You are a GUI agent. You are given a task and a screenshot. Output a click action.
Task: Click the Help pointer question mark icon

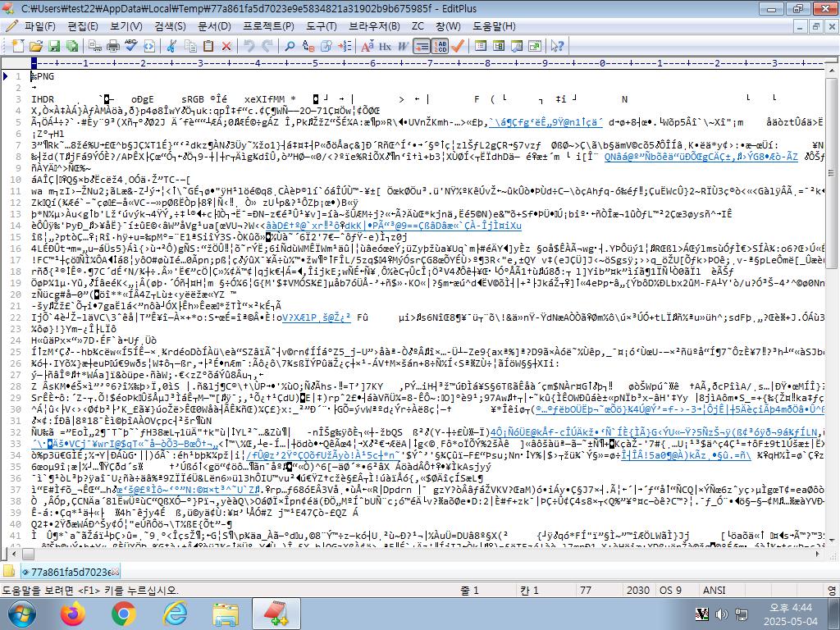[557, 46]
